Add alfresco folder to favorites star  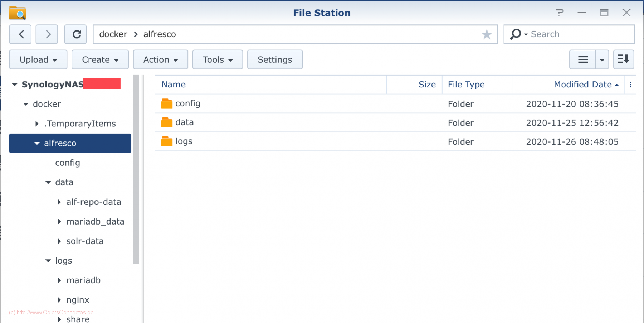(x=487, y=34)
